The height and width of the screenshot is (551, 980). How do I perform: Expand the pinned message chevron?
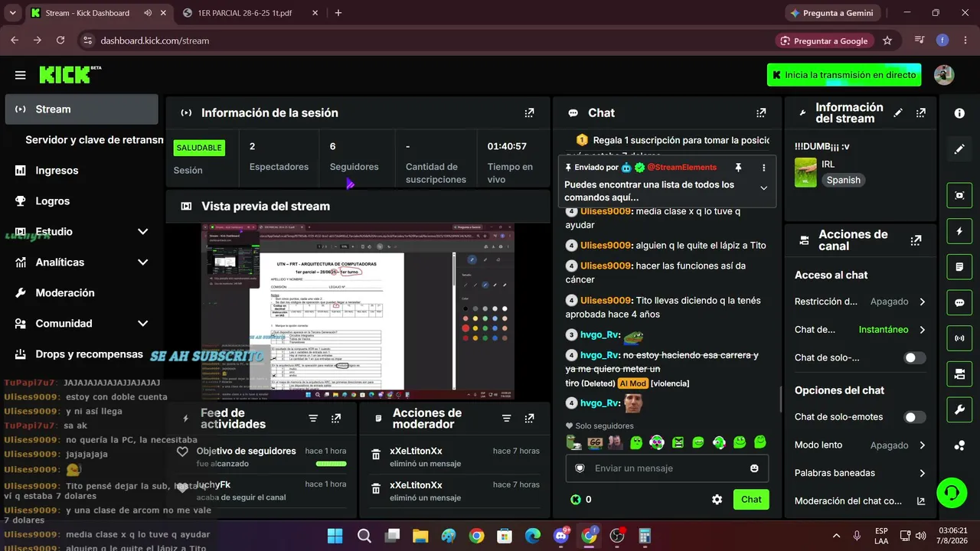tap(763, 188)
